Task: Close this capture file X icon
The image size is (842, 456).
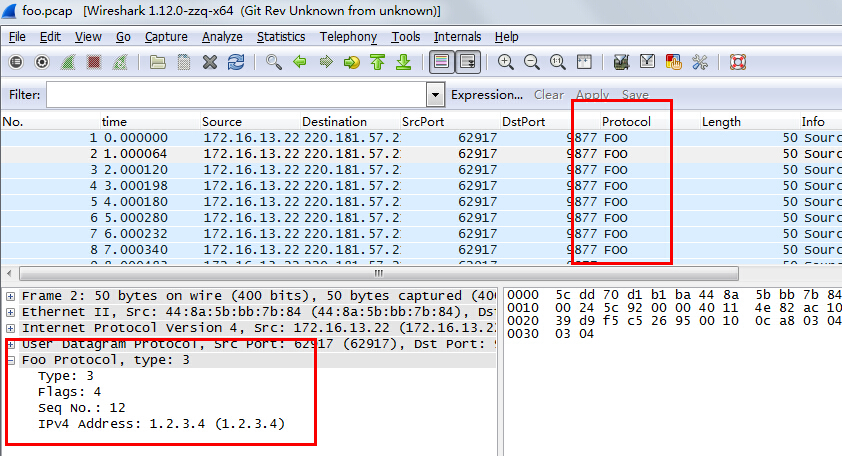Action: pos(210,62)
